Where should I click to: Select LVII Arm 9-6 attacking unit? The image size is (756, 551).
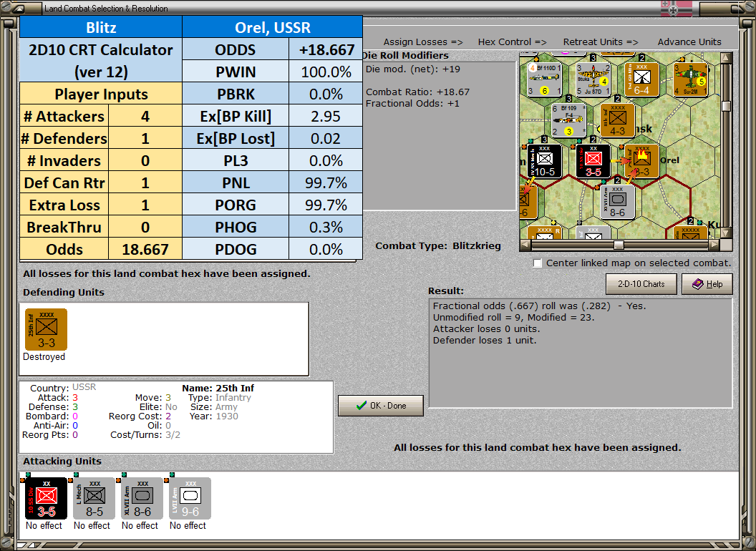pos(190,499)
